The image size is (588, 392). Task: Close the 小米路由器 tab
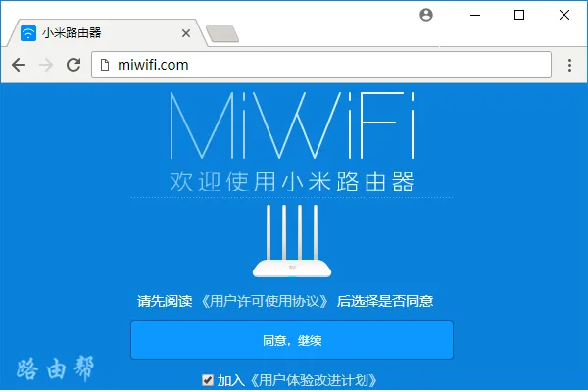point(186,33)
